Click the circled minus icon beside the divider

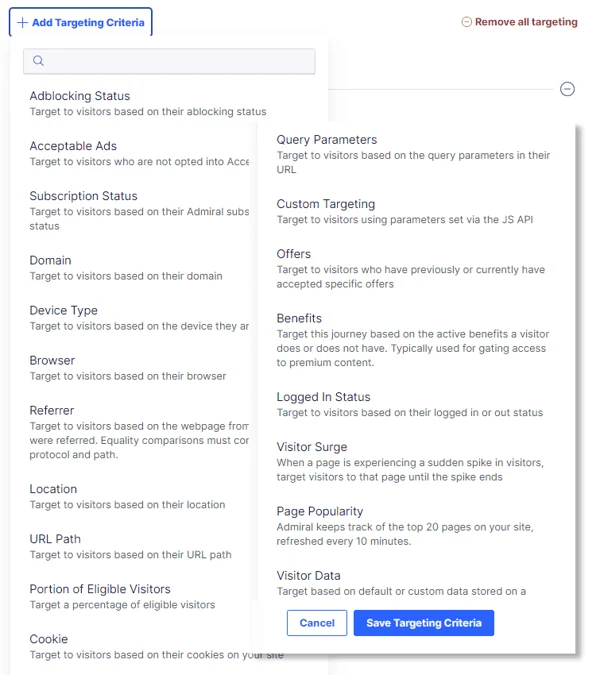pos(567,89)
